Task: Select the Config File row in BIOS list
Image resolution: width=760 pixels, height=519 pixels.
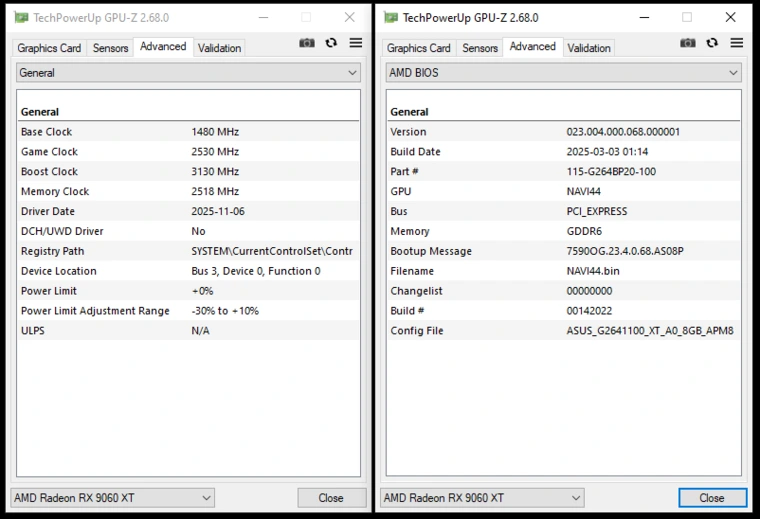Action: (x=563, y=331)
